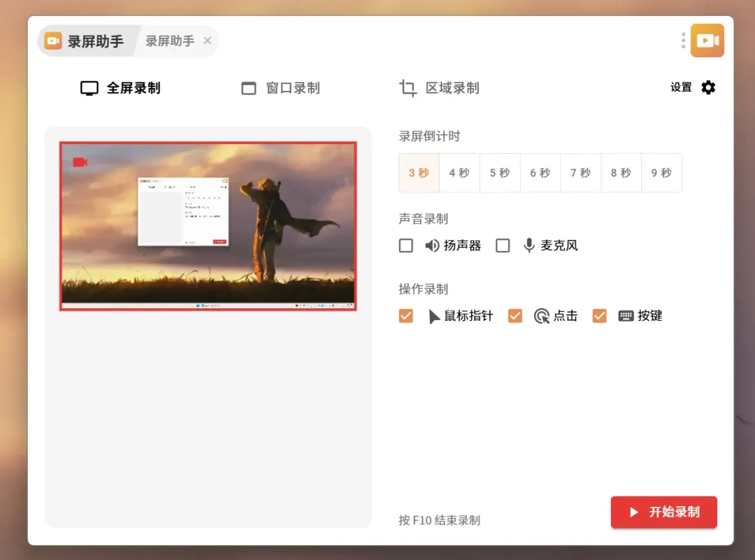The height and width of the screenshot is (560, 755).
Task: Click the 录屏倒计时 section heading
Action: point(429,136)
